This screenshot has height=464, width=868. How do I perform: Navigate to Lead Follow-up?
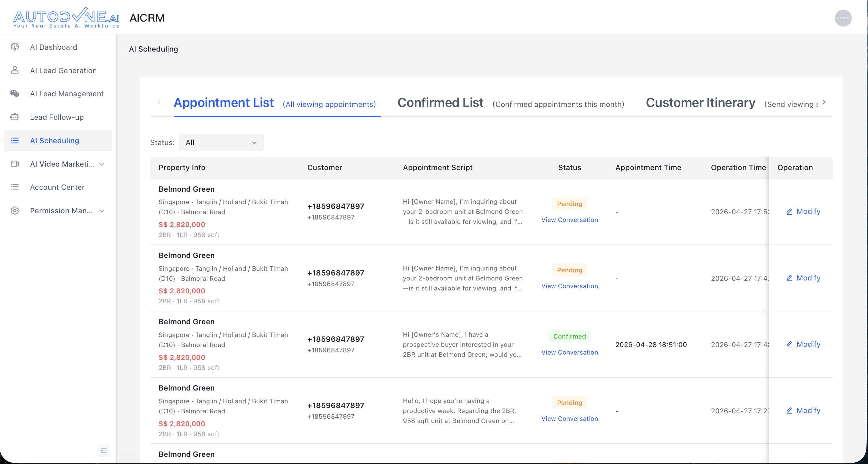click(57, 117)
